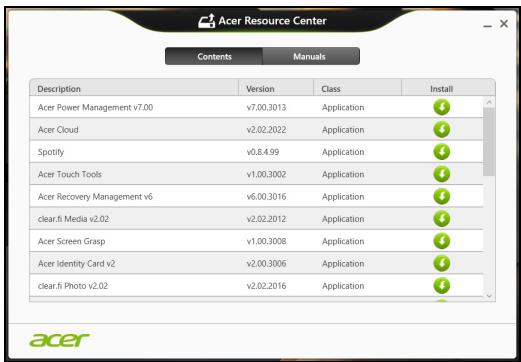Download Spotify via its install icon

[442, 152]
